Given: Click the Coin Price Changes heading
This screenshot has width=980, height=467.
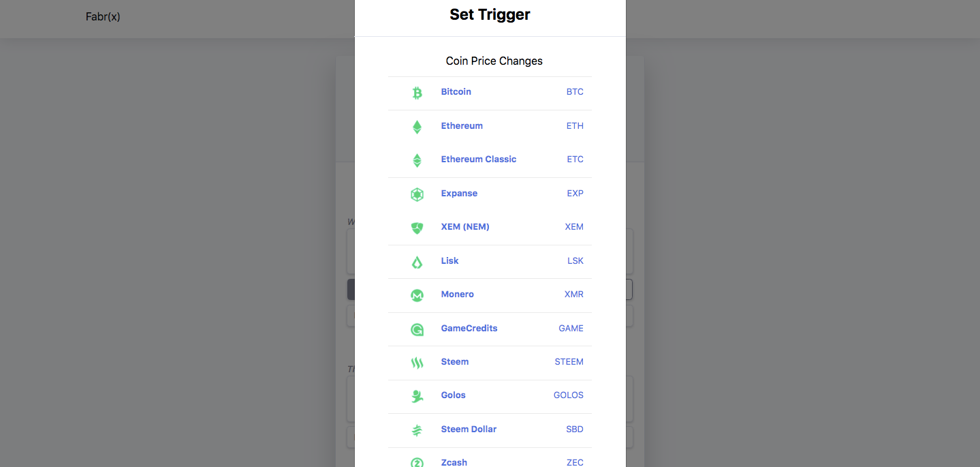Looking at the screenshot, I should coord(494,61).
